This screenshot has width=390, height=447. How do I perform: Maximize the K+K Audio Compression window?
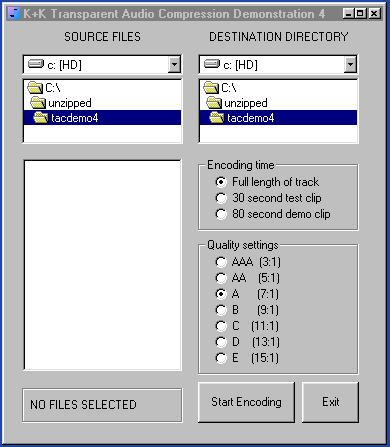point(360,13)
